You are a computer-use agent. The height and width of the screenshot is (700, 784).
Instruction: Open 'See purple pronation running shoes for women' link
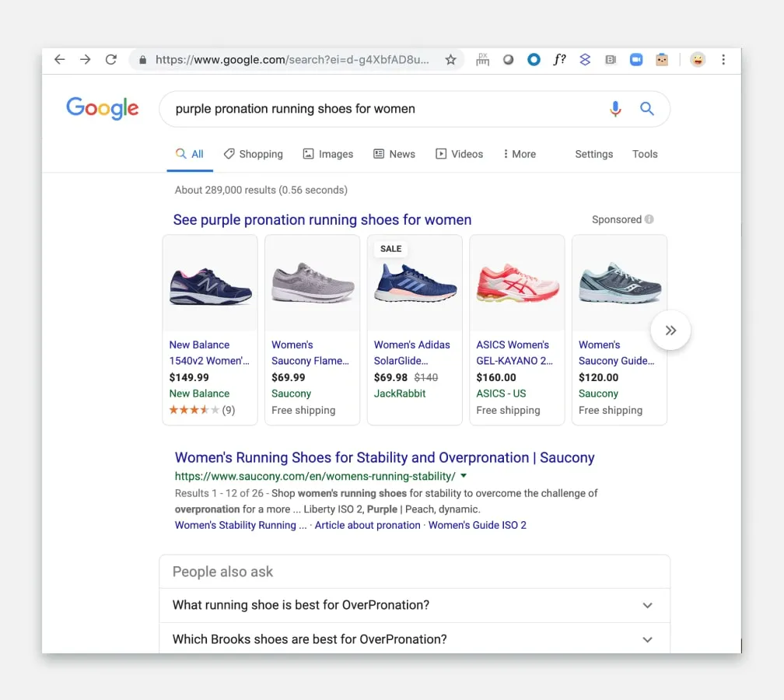322,220
